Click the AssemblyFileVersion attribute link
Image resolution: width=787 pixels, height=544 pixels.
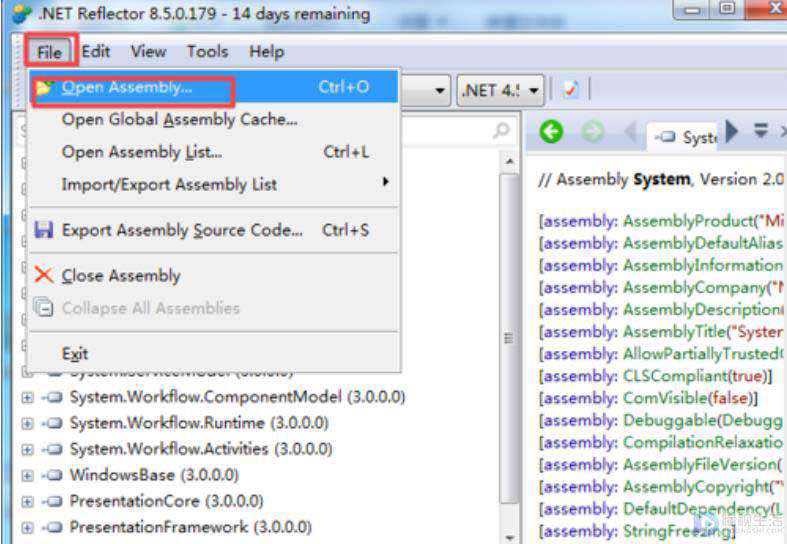coord(699,464)
